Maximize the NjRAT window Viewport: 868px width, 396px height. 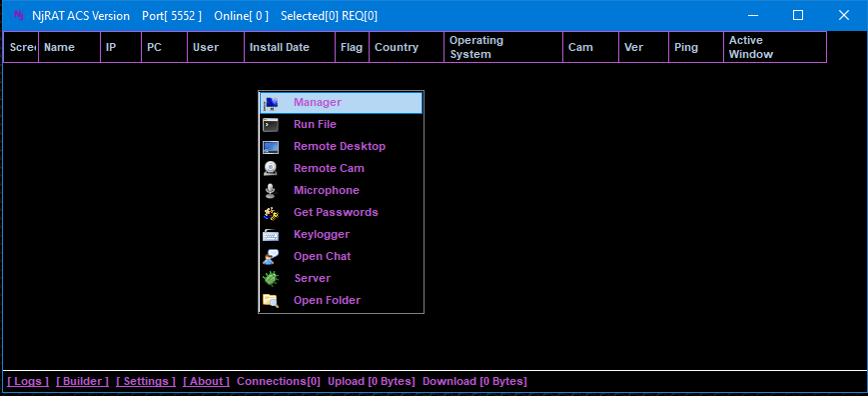(x=798, y=16)
